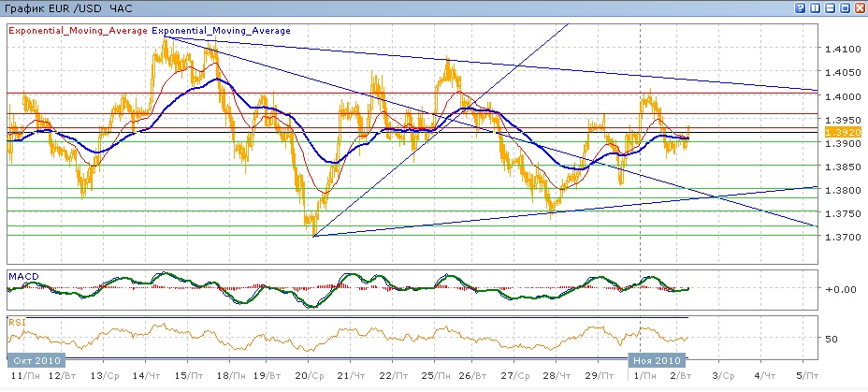The width and height of the screenshot is (868, 392).
Task: Click the blue Exponential_Moving_Average legend label
Action: [x=221, y=30]
